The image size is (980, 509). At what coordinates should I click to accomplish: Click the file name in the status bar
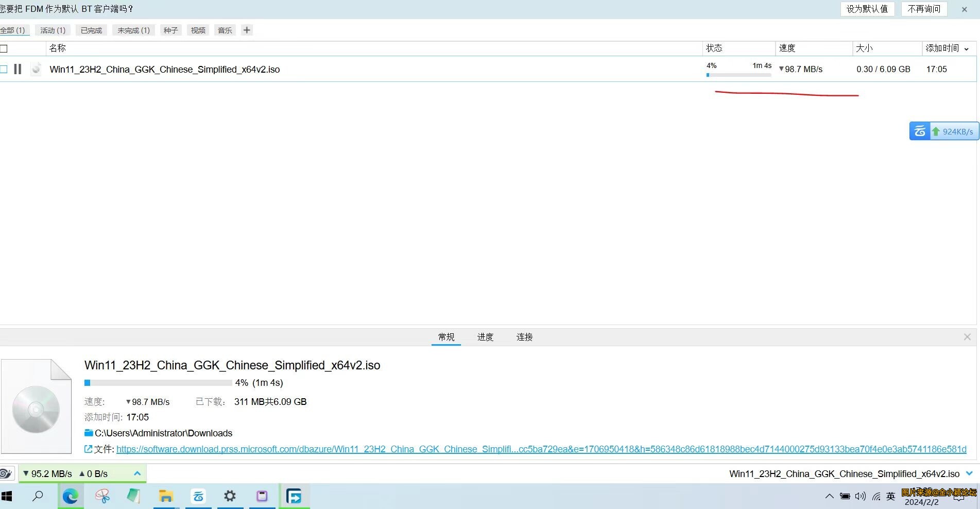(x=845, y=474)
